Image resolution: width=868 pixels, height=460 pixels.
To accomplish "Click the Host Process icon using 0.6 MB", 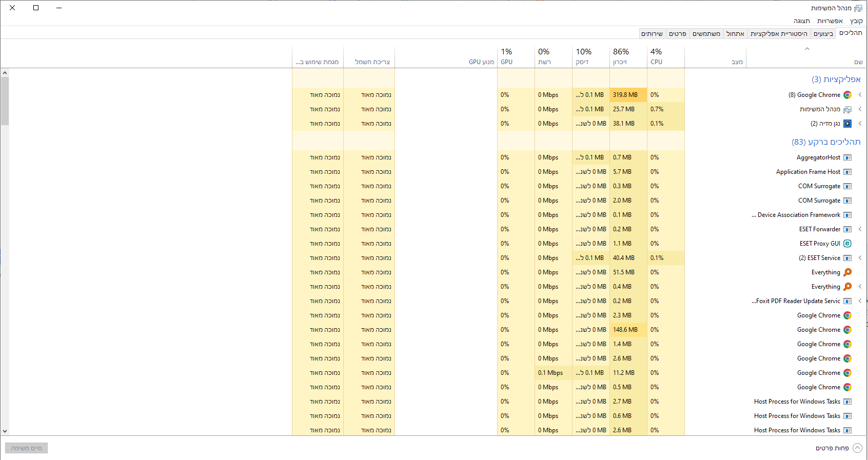I will tap(847, 416).
